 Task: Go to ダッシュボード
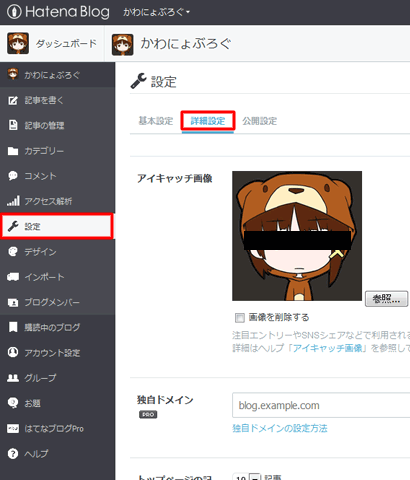coord(66,44)
